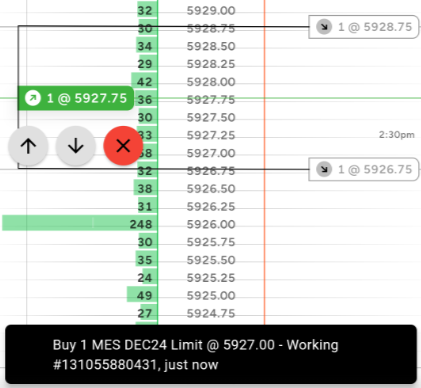The height and width of the screenshot is (388, 421).
Task: Click price 5928.25 in the ladder
Action: point(211,64)
